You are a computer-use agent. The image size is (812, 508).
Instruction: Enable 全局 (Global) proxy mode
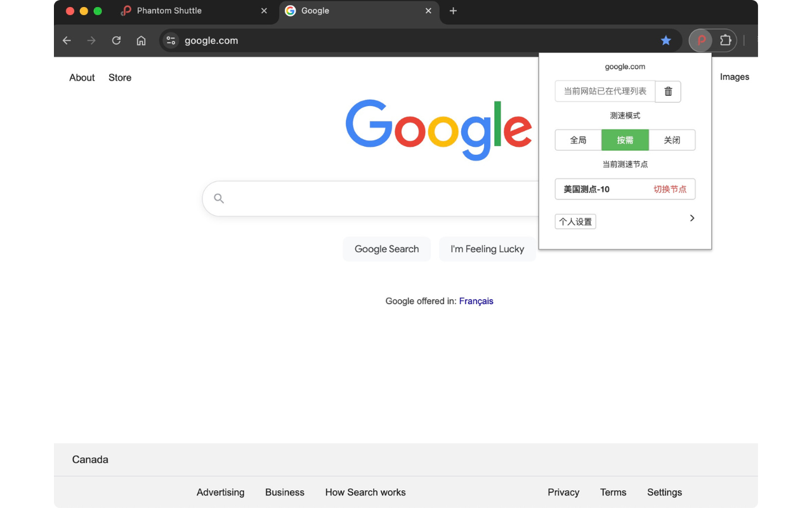pos(578,140)
